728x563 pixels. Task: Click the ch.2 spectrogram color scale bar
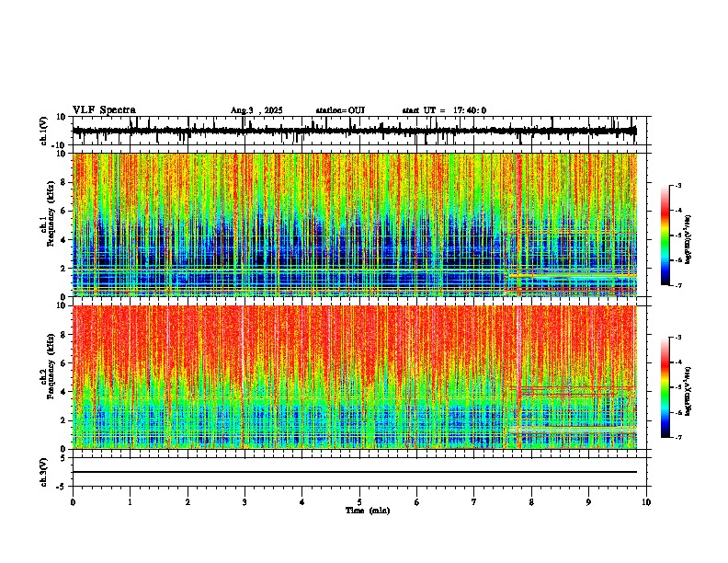tap(665, 387)
